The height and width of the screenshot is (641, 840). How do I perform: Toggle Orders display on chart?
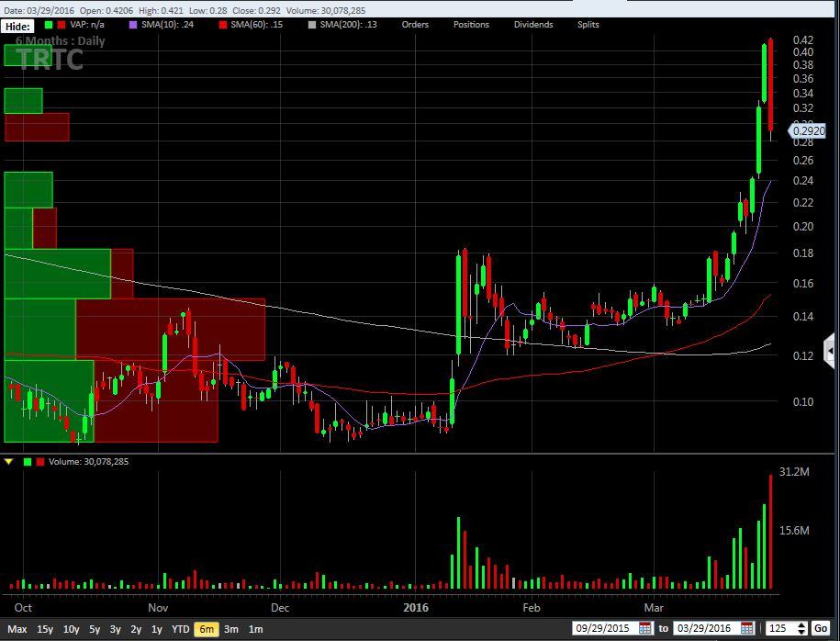click(415, 25)
